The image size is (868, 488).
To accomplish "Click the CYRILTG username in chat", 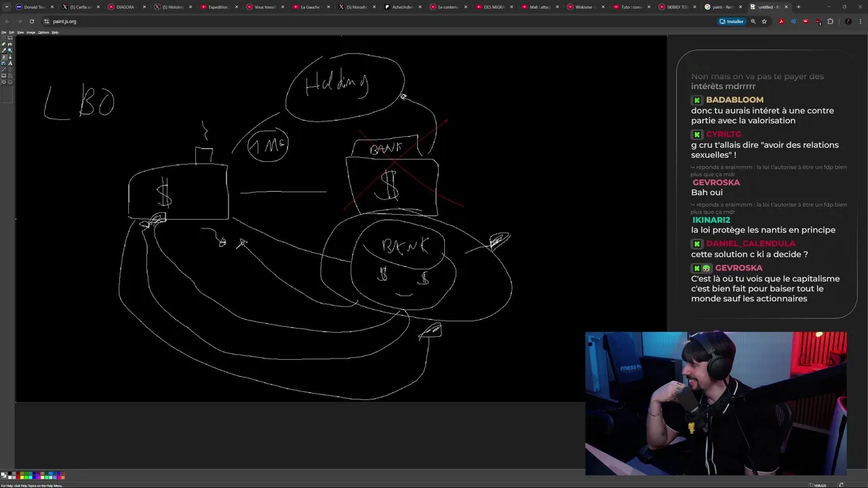I will click(x=724, y=134).
